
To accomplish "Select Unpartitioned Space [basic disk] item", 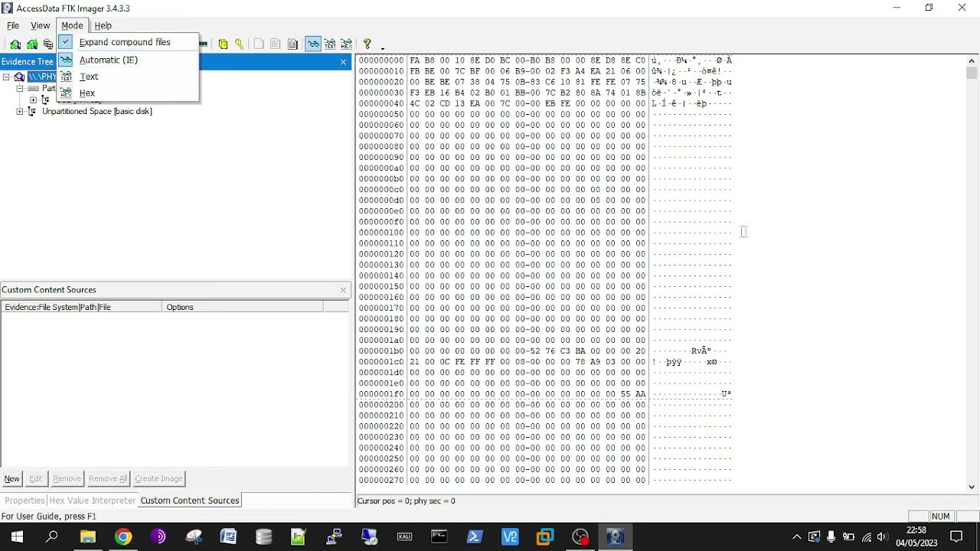I will 96,112.
